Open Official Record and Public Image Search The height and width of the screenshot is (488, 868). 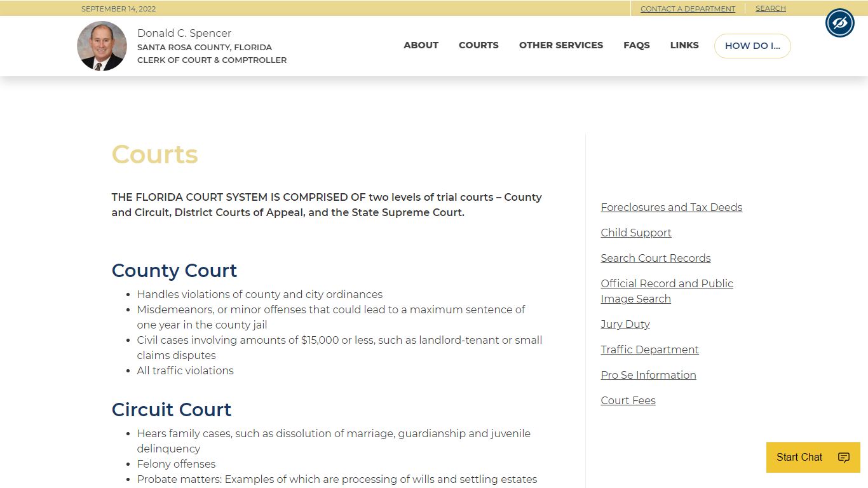(667, 291)
